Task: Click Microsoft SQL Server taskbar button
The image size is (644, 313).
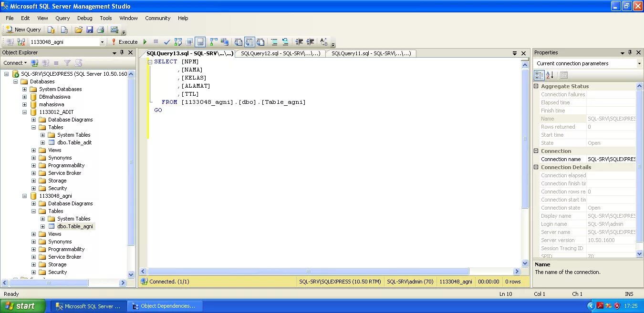Action: 89,306
